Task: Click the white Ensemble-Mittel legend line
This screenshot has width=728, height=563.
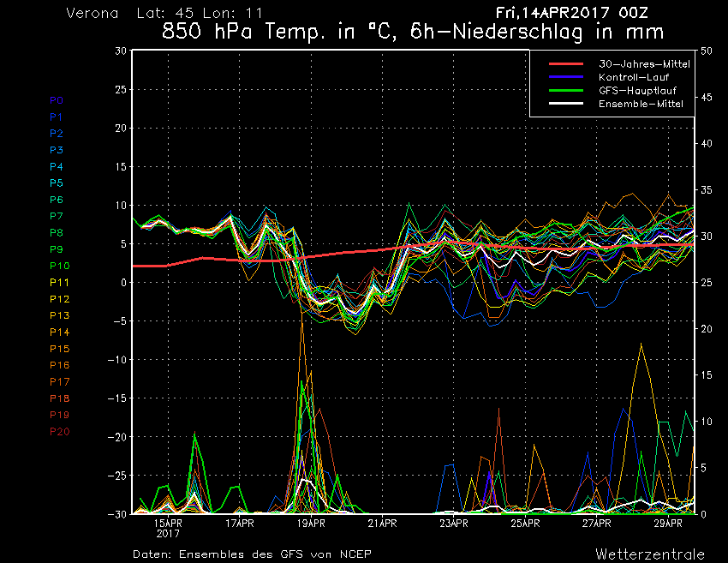Action: click(x=565, y=103)
